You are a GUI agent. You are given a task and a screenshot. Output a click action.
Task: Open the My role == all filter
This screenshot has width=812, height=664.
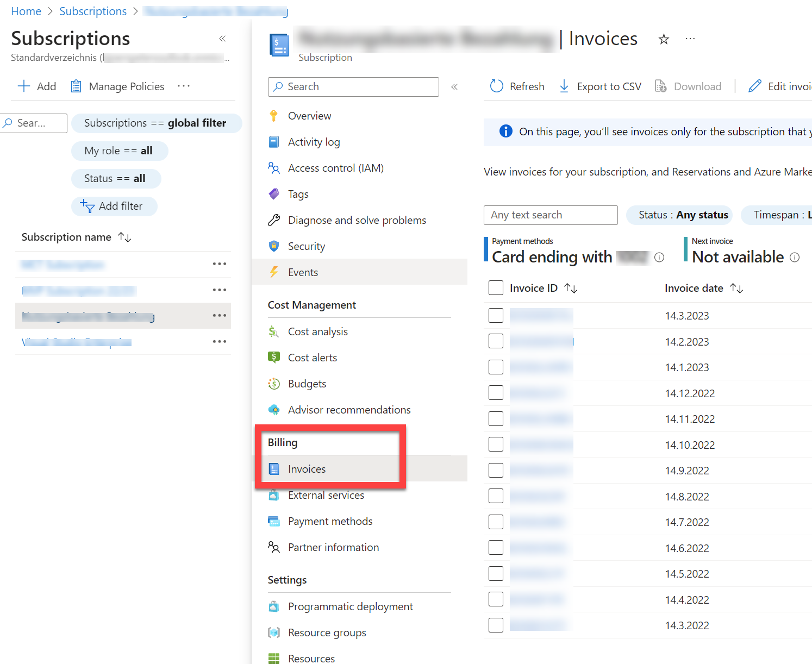(x=120, y=151)
